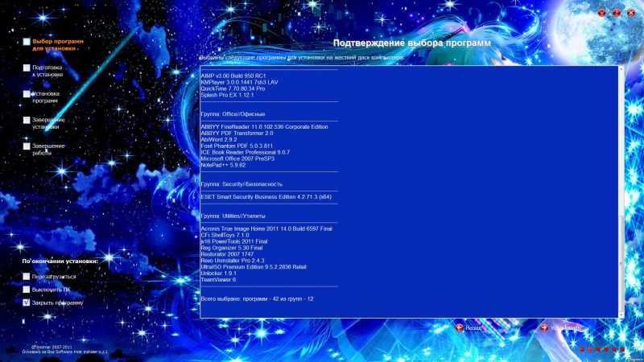Click the 'TeamViewer 6' line
Screen dimensions: 644x362
click(218, 279)
